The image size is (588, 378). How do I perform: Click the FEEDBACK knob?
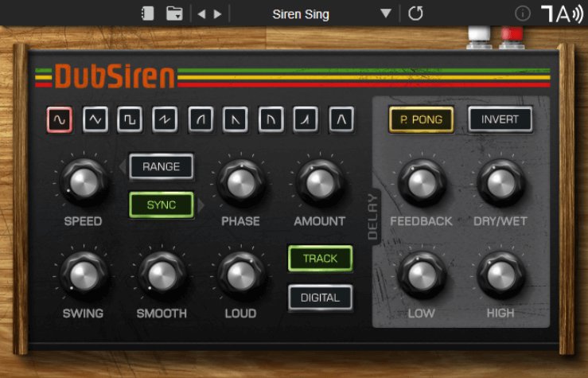[421, 182]
